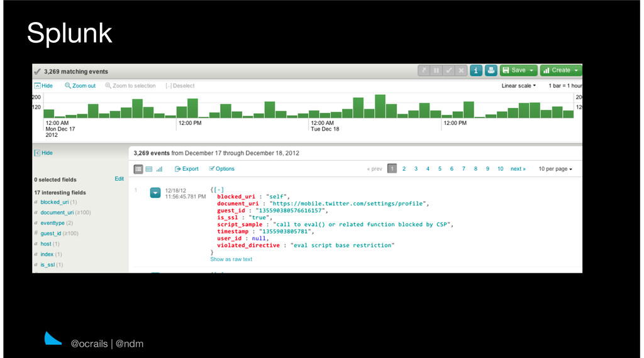Image resolution: width=644 pixels, height=358 pixels.
Task: Go to results page 7
Action: [464, 169]
